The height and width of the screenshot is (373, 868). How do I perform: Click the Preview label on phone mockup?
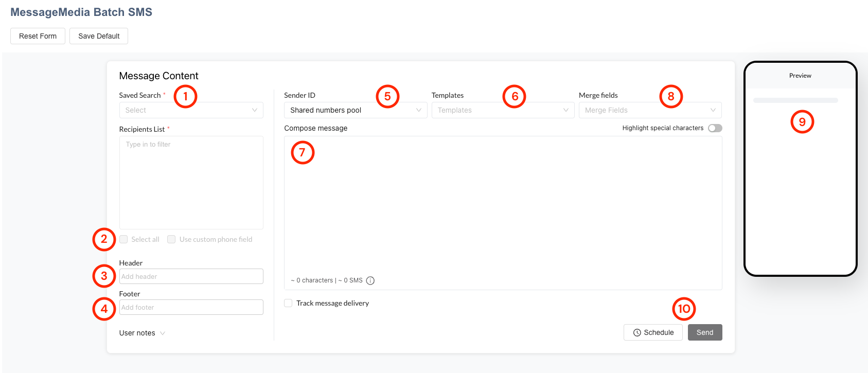[x=800, y=76]
